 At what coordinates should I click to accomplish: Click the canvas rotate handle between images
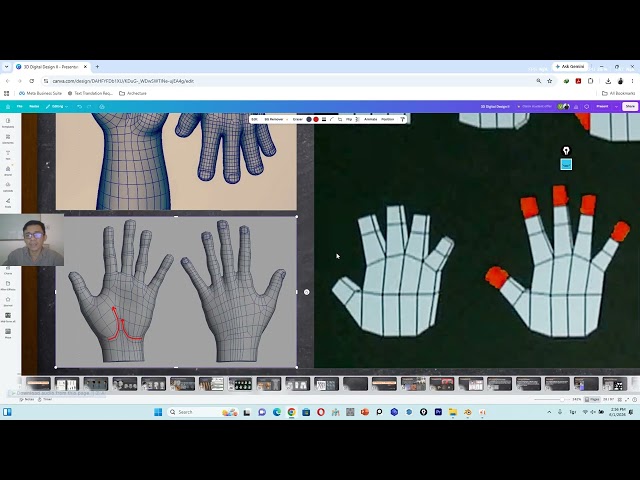coord(307,292)
